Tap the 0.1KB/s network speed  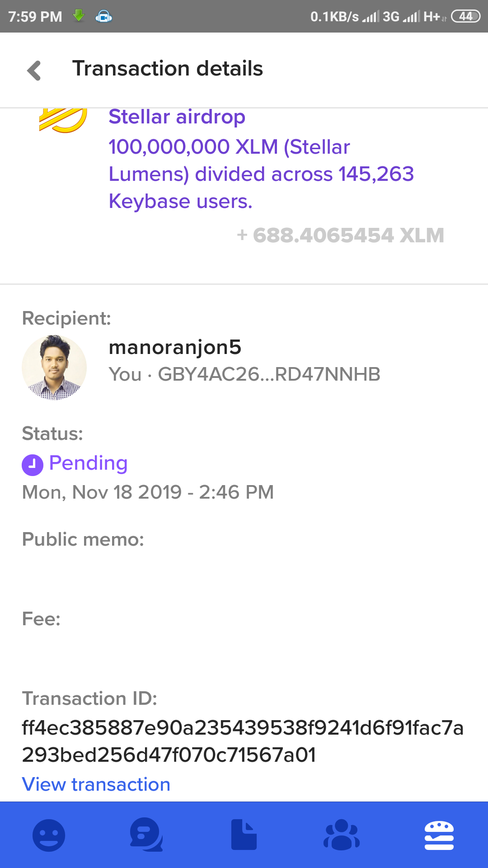coord(334,17)
